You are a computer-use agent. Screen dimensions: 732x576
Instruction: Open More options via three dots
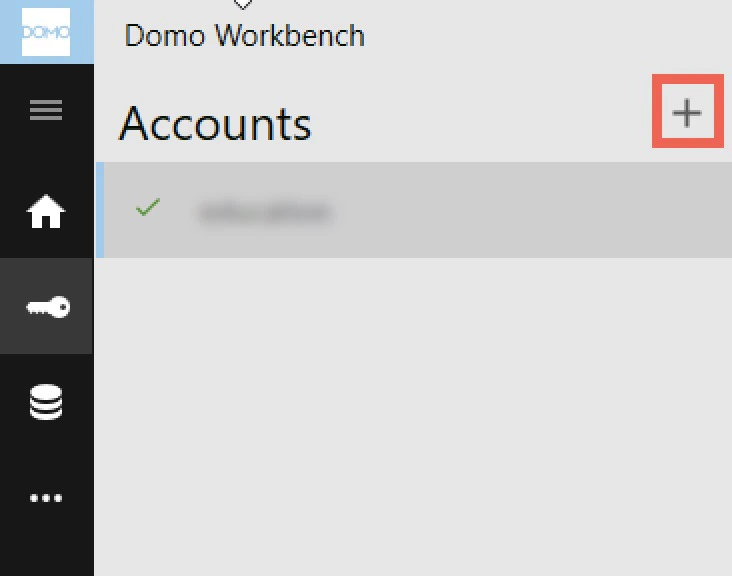(46, 498)
